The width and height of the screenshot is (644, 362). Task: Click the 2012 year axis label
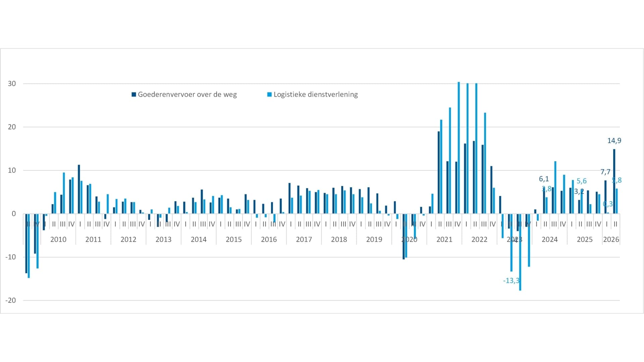coord(128,239)
